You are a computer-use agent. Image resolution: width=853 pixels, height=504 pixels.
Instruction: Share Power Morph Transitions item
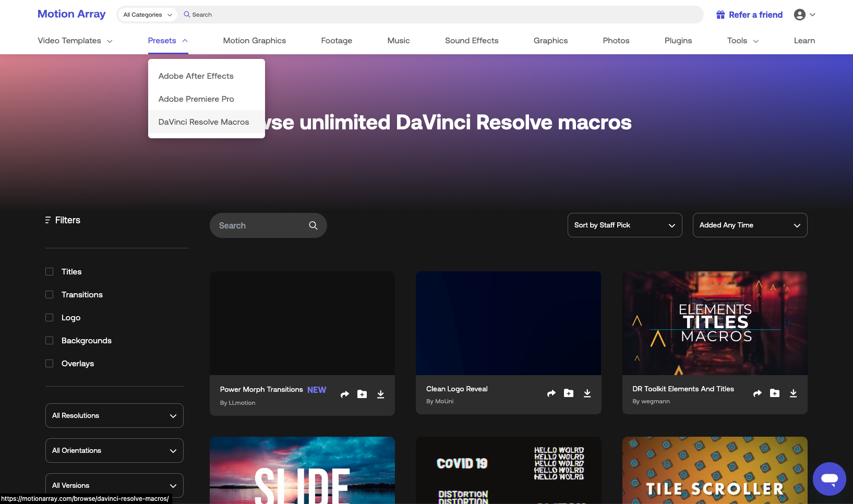[345, 394]
